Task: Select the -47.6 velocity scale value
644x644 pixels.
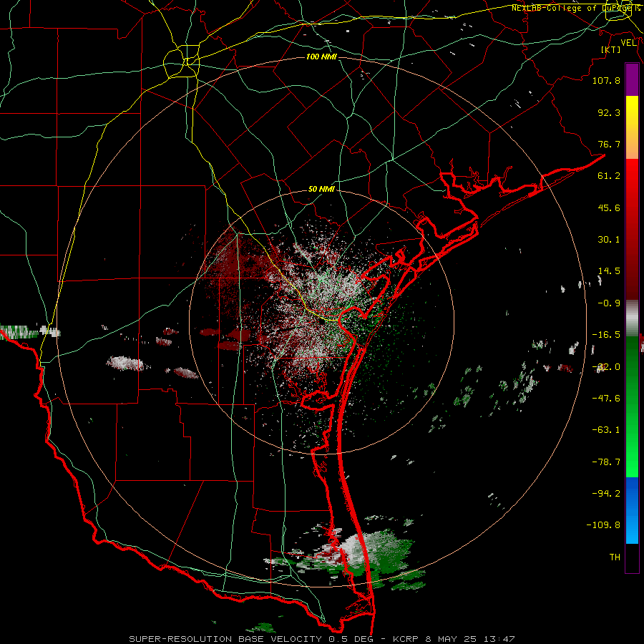Action: pyautogui.click(x=606, y=399)
